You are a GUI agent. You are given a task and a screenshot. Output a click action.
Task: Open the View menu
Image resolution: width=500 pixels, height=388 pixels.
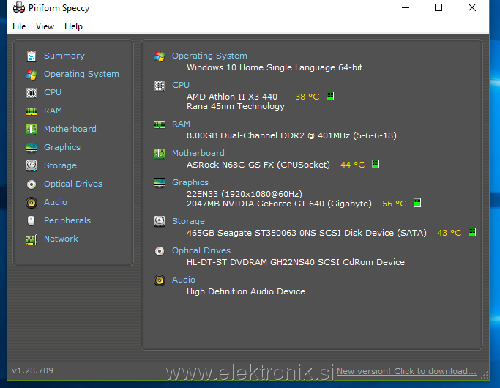(45, 26)
